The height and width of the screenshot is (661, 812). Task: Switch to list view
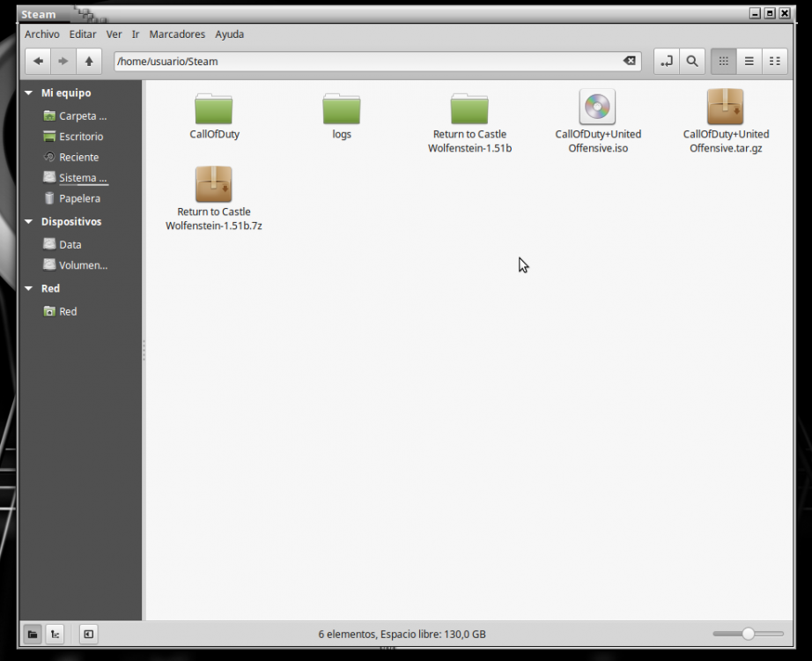[x=749, y=61]
